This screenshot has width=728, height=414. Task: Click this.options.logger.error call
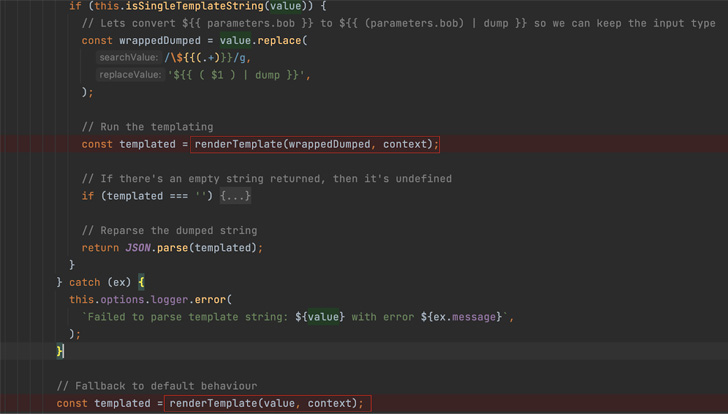click(x=150, y=299)
